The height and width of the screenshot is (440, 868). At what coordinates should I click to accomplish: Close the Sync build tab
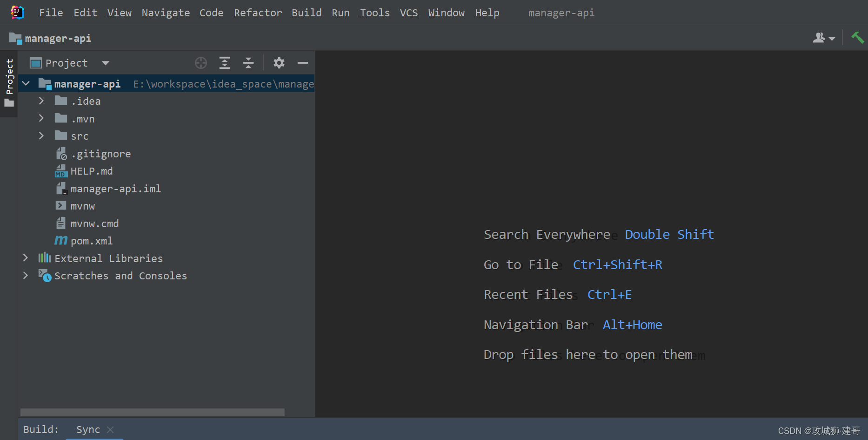(110, 430)
